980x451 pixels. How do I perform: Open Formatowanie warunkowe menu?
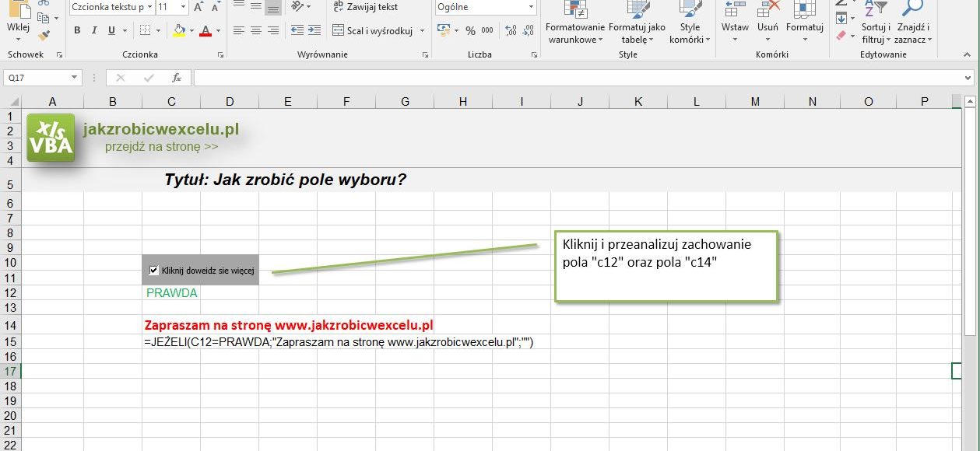point(575,22)
